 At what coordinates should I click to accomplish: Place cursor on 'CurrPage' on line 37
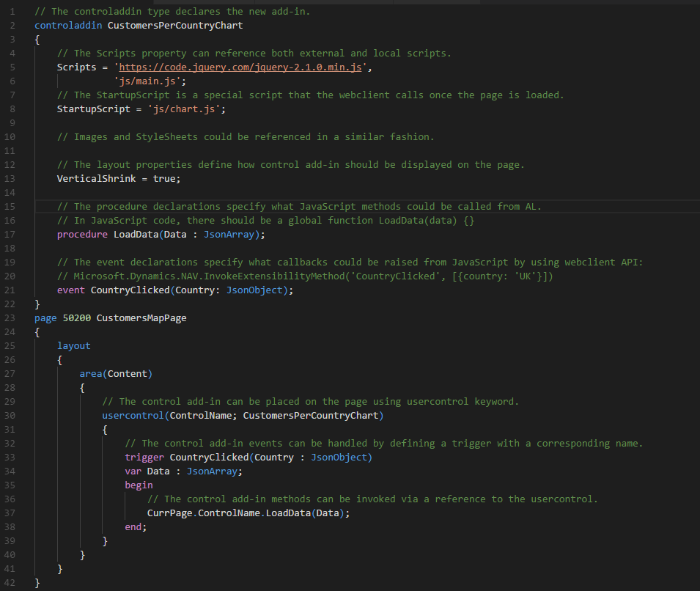169,513
